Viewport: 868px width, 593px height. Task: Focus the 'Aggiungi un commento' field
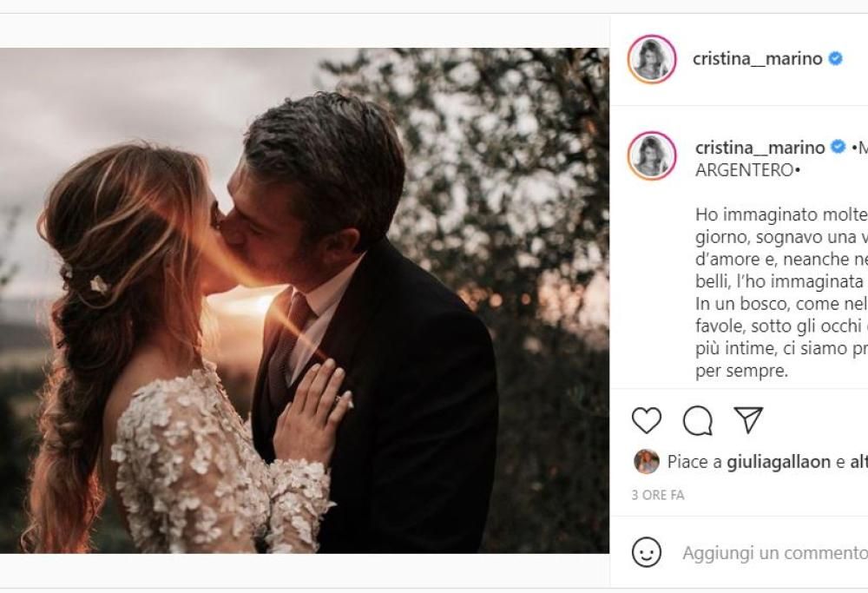pos(774,553)
